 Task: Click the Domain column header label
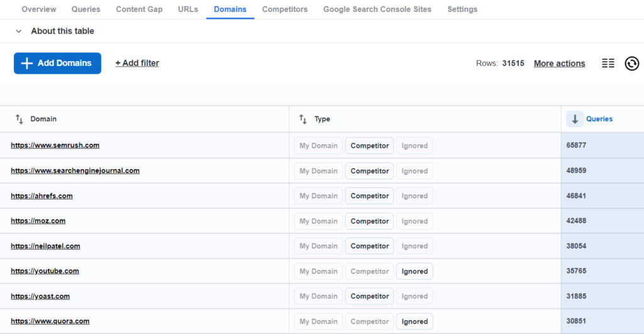(43, 119)
